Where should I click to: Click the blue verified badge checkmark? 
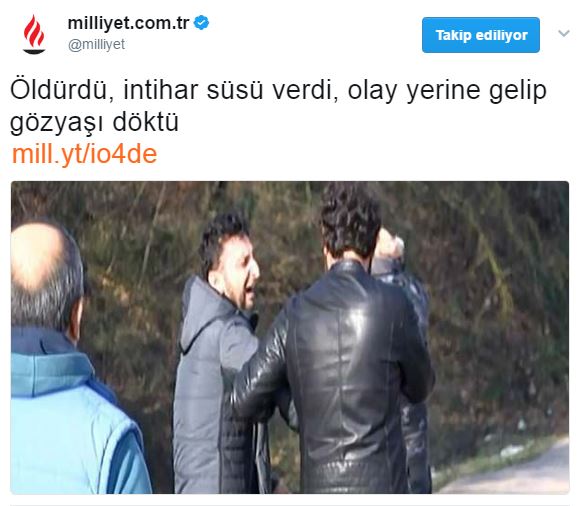(x=201, y=23)
